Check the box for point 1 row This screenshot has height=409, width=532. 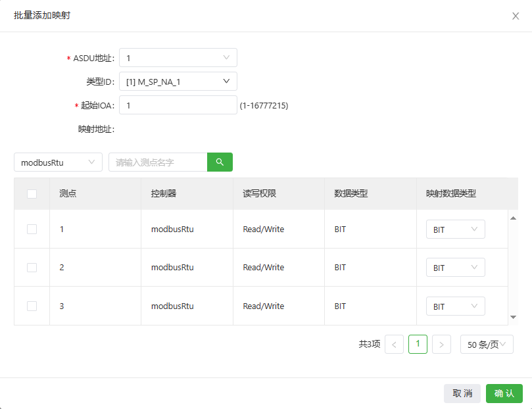(32, 229)
